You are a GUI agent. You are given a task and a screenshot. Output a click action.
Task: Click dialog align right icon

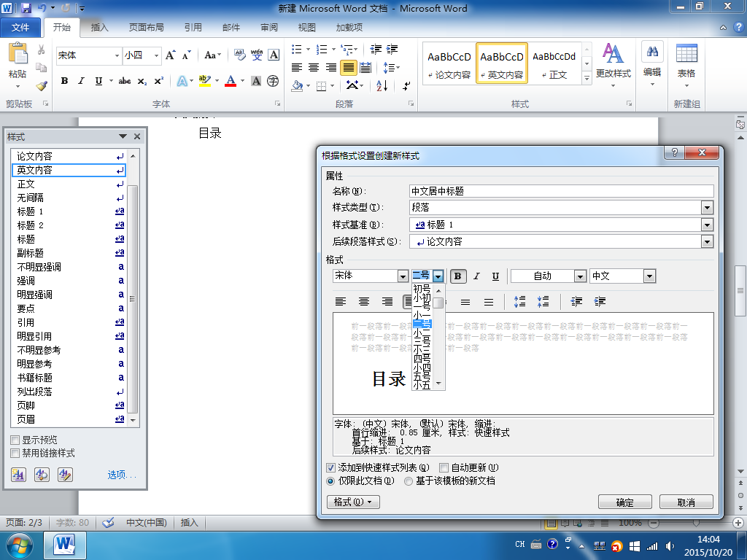click(x=387, y=301)
